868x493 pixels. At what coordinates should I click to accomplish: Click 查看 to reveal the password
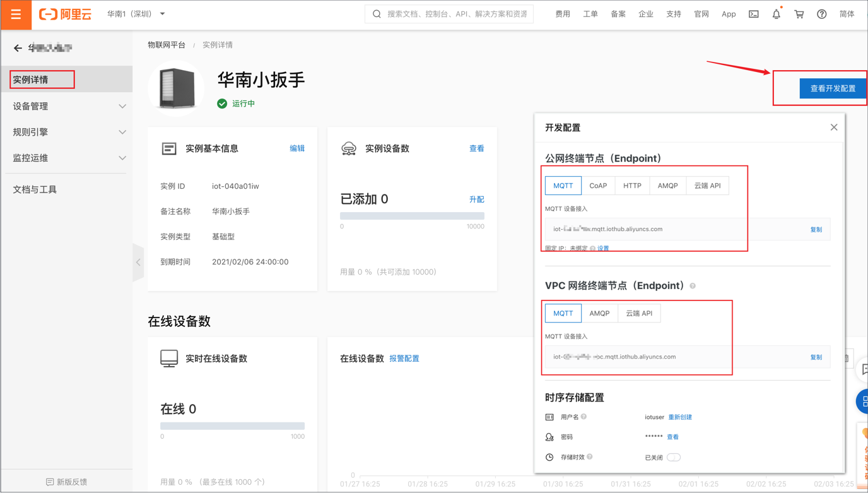(673, 437)
